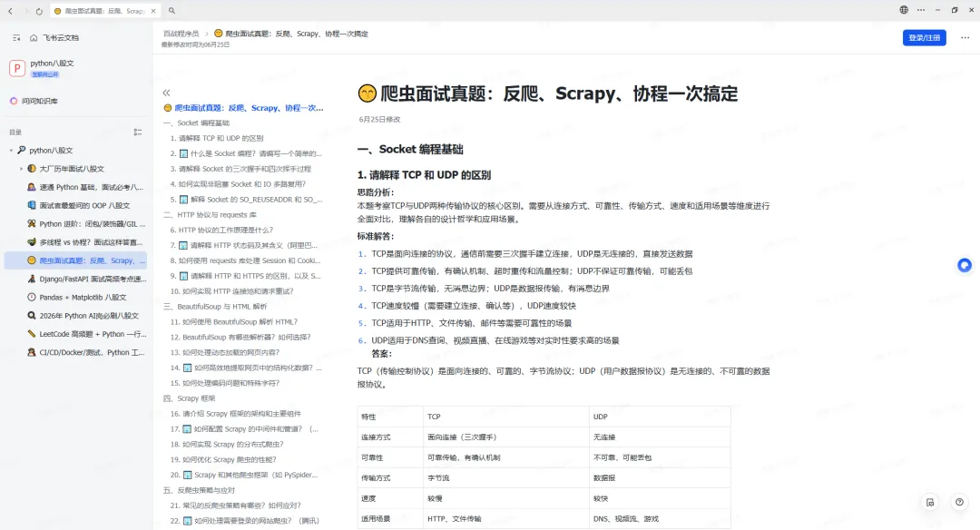This screenshot has height=530, width=980.
Task: Open the globe language icon in title bar
Action: (x=904, y=10)
